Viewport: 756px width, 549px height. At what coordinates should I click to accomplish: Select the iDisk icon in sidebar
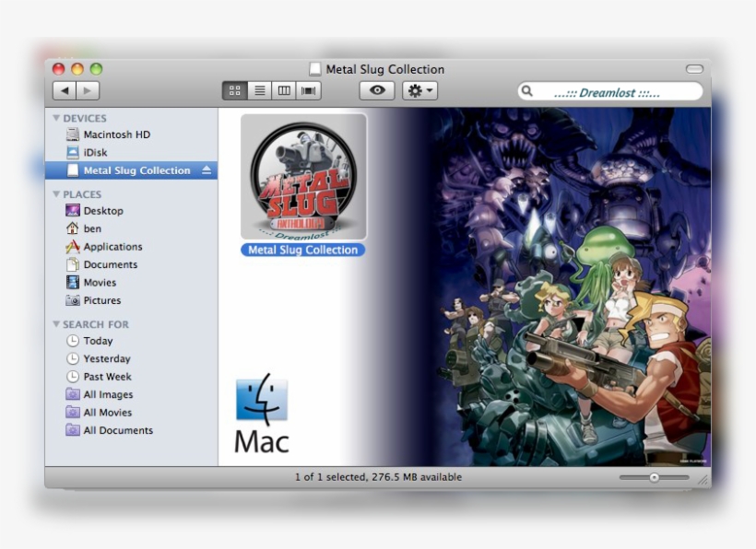pyautogui.click(x=72, y=152)
